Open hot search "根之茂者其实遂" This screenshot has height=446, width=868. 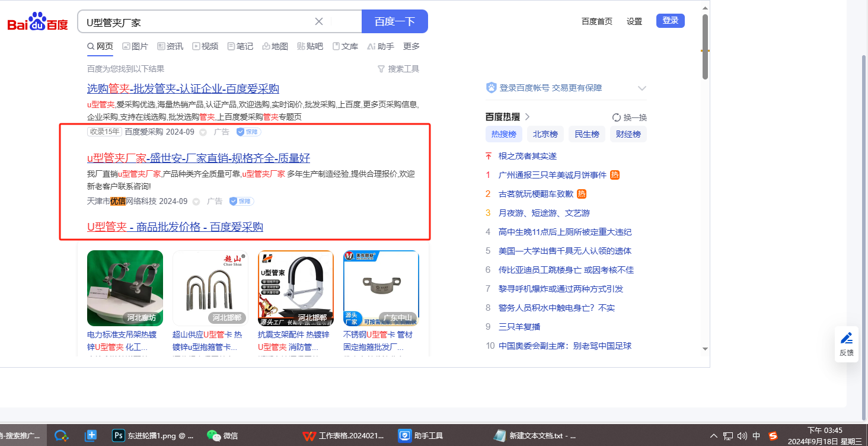[528, 156]
